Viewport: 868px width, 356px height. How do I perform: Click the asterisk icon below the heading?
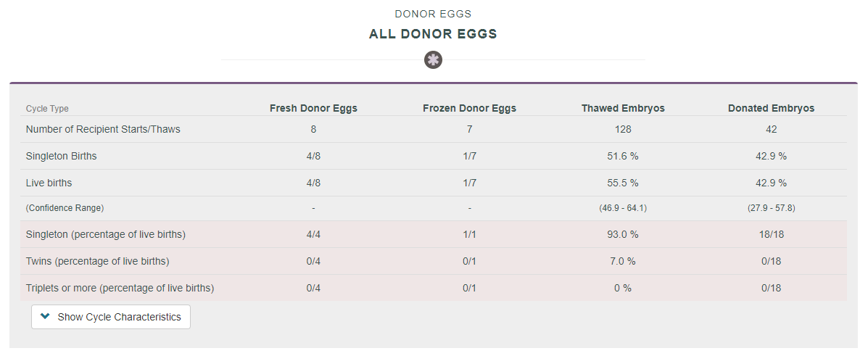433,60
